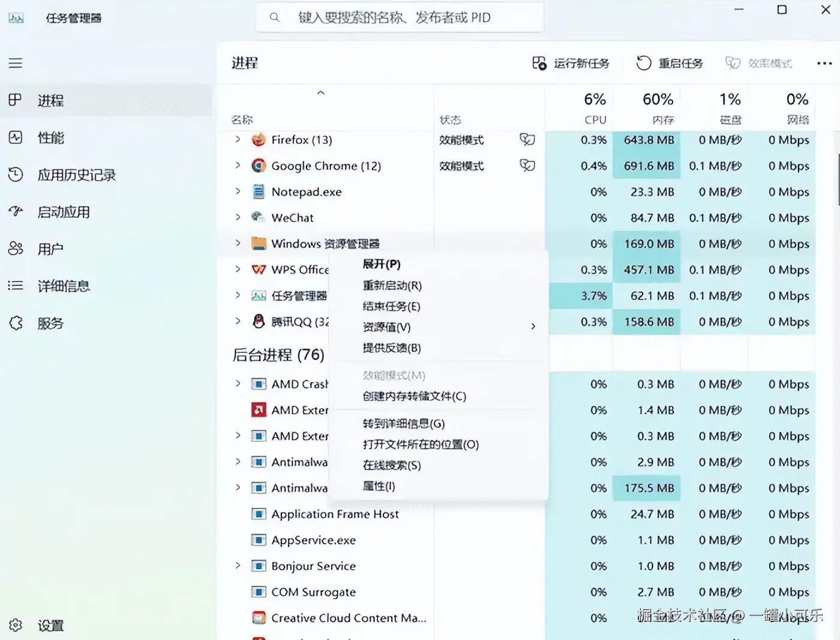This screenshot has height=640, width=840.
Task: Expand the Bonjour Service process row
Action: coord(238,566)
